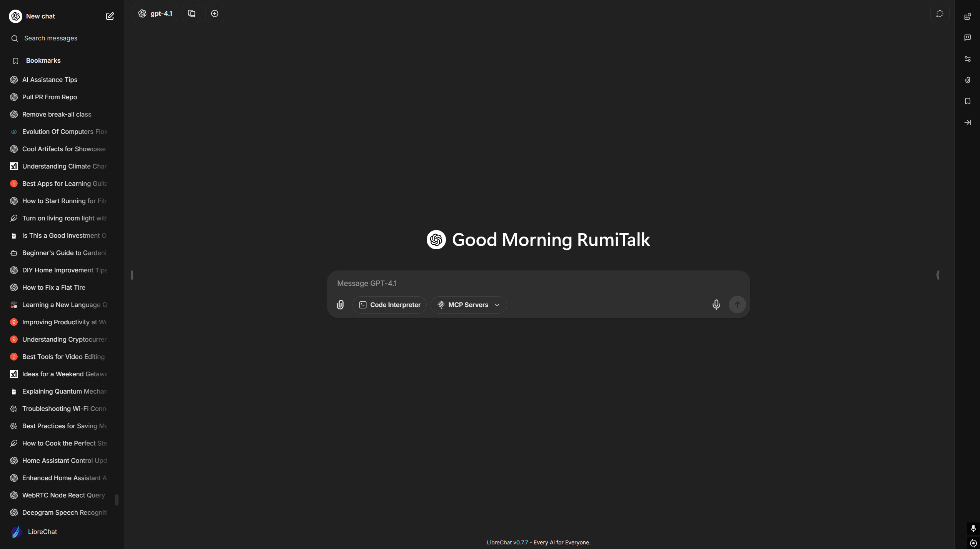Toggle the Code Interpreter button
Screen dimensions: 980x549
389,305
